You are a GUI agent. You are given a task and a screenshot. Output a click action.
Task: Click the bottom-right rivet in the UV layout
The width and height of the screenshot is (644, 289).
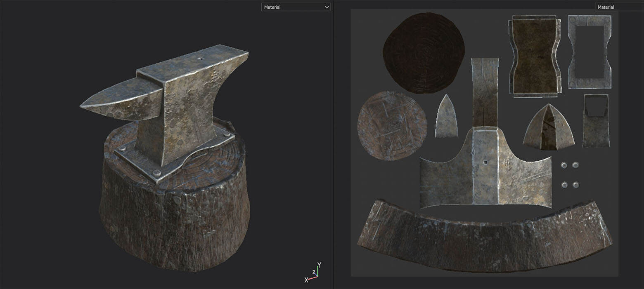[575, 185]
